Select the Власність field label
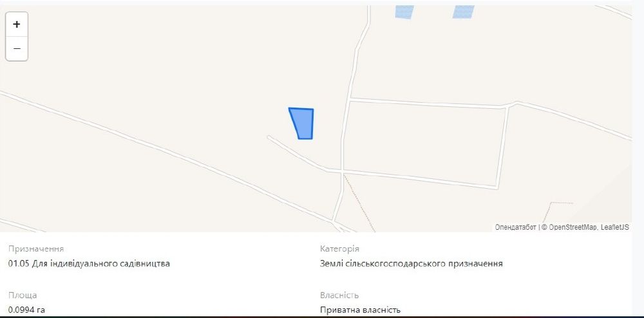 [339, 295]
